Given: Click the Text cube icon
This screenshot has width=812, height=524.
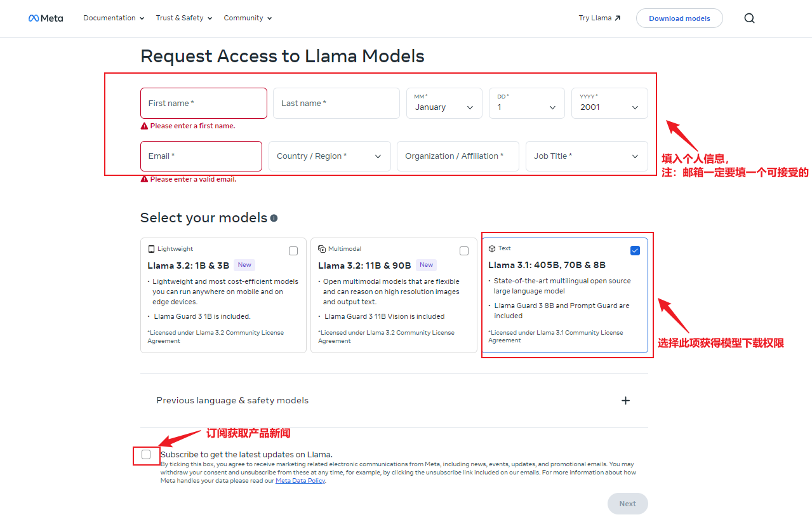Looking at the screenshot, I should coord(492,248).
